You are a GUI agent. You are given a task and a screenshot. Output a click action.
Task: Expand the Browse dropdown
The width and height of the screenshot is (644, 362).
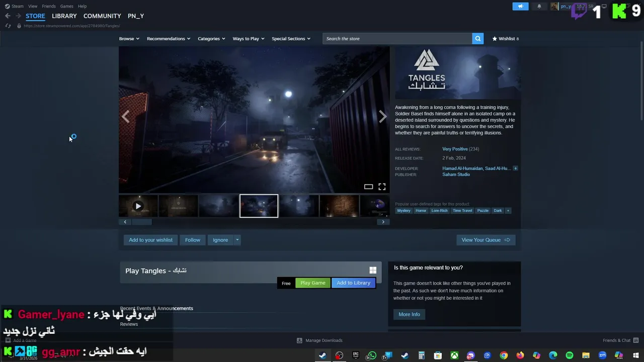(129, 39)
